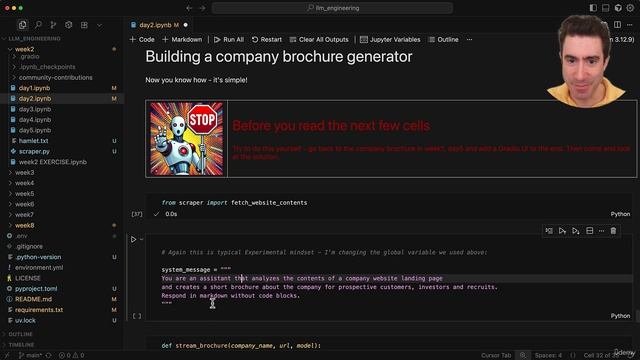Run All notebook cells
The width and height of the screenshot is (640, 360).
(229, 40)
